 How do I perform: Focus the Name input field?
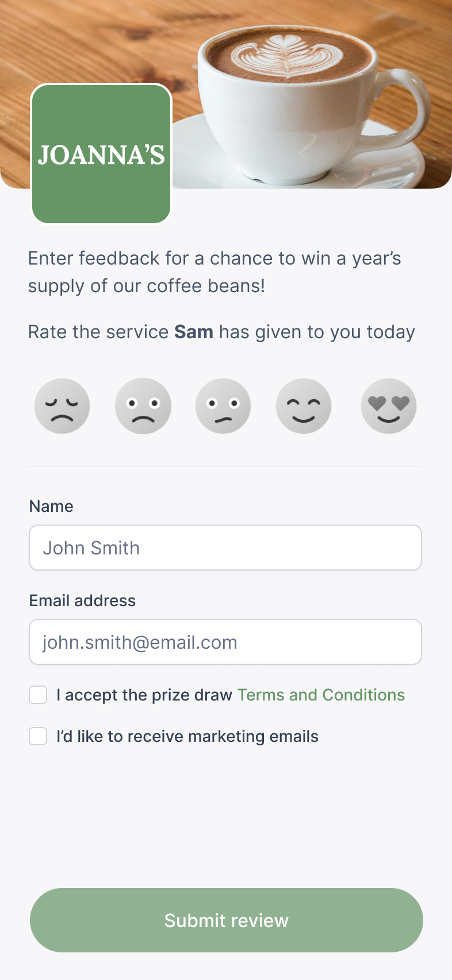(225, 548)
